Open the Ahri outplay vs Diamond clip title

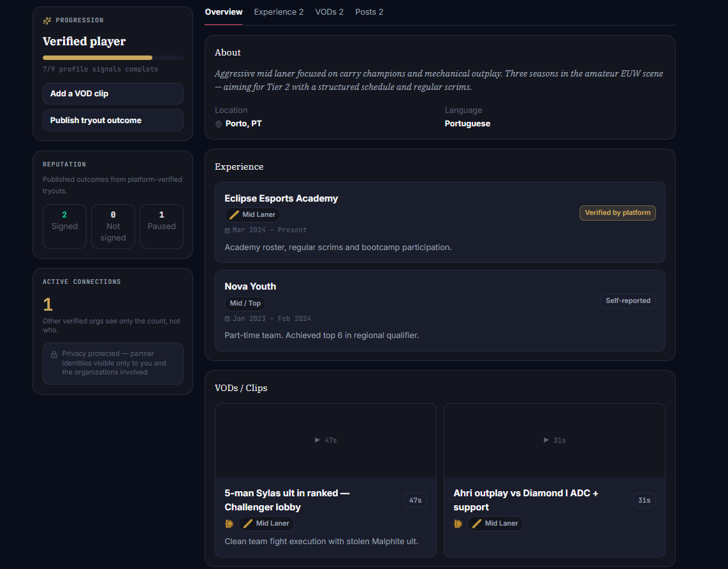coord(525,500)
